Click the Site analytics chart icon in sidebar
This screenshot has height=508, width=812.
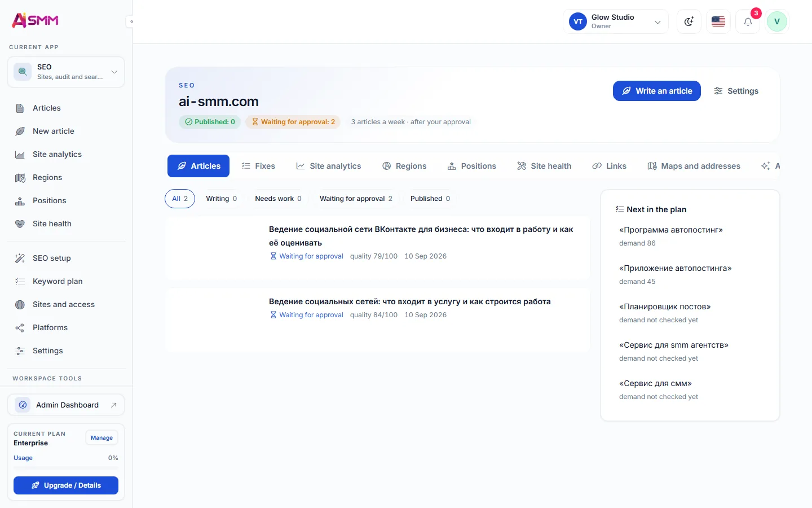pos(20,154)
